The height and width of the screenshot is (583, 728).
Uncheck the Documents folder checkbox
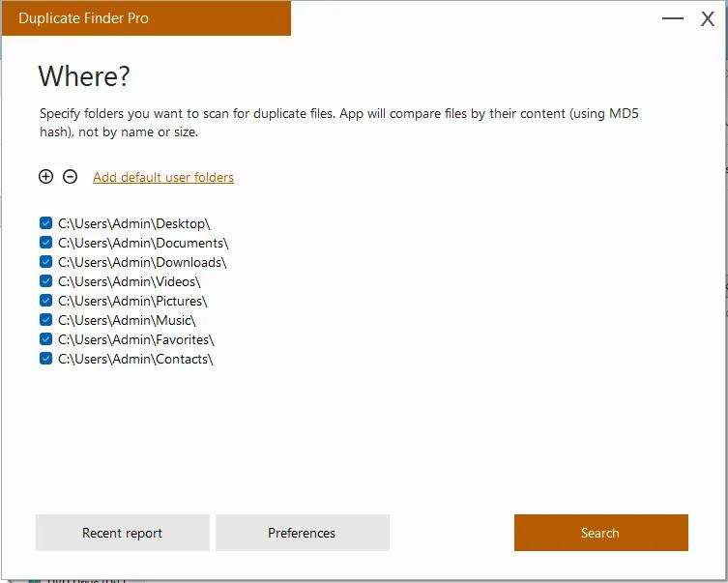45,243
